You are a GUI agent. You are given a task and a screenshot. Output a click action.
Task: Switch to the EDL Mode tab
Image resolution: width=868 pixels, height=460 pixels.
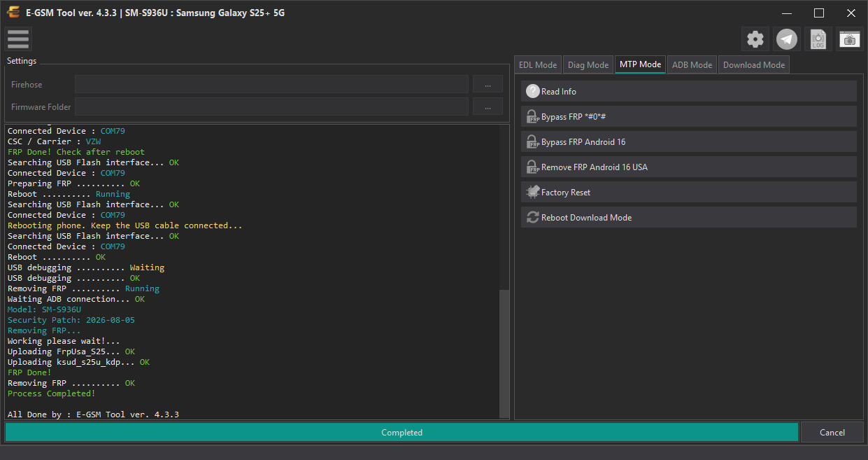coord(538,64)
